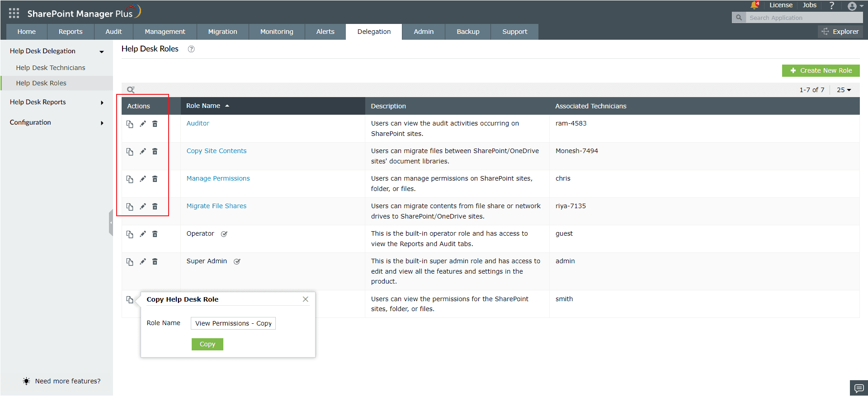Open the Alerts tab
This screenshot has height=396, width=868.
(x=325, y=32)
